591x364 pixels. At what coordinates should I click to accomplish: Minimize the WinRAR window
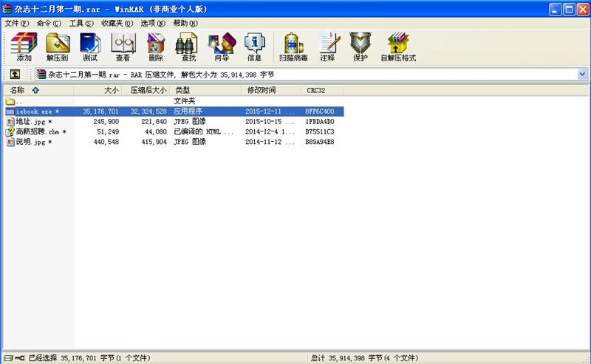[x=555, y=10]
